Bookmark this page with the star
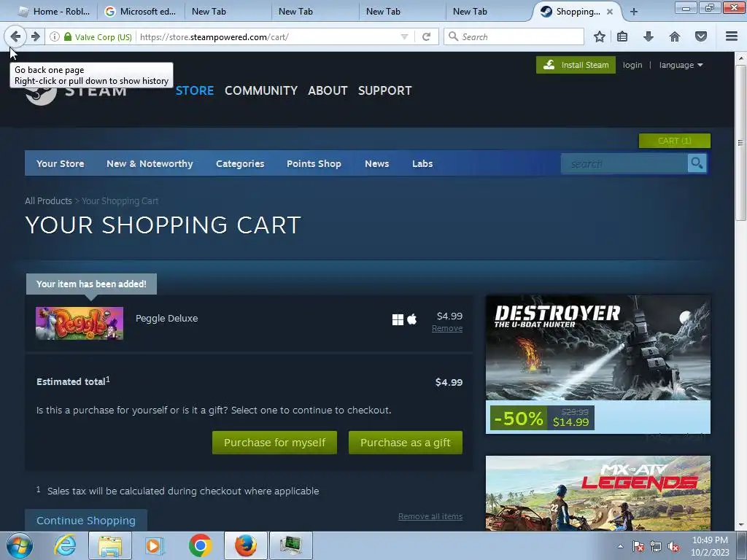747x560 pixels. click(600, 36)
